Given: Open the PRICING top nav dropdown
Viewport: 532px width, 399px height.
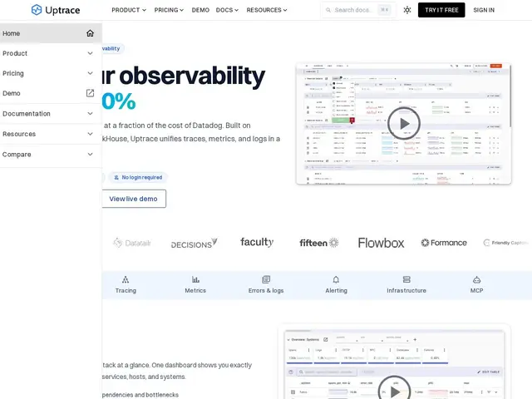Looking at the screenshot, I should tap(169, 10).
